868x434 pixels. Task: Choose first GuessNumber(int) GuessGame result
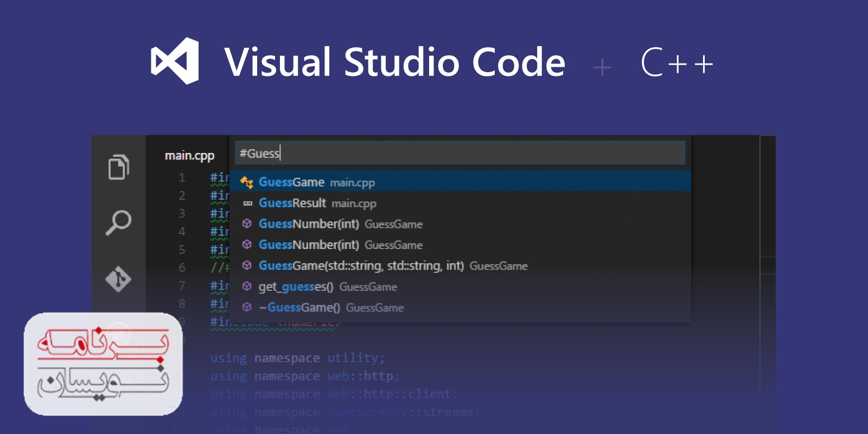coord(460,224)
